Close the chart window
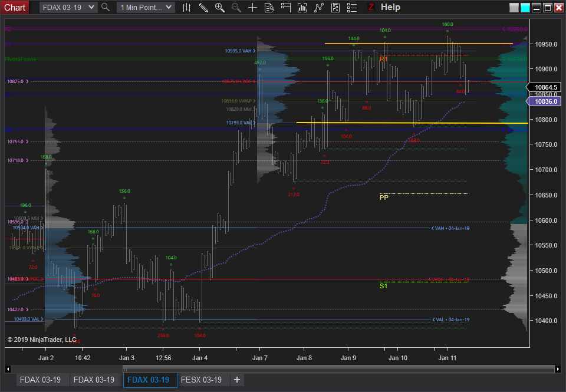566x392 pixels. 559,8
